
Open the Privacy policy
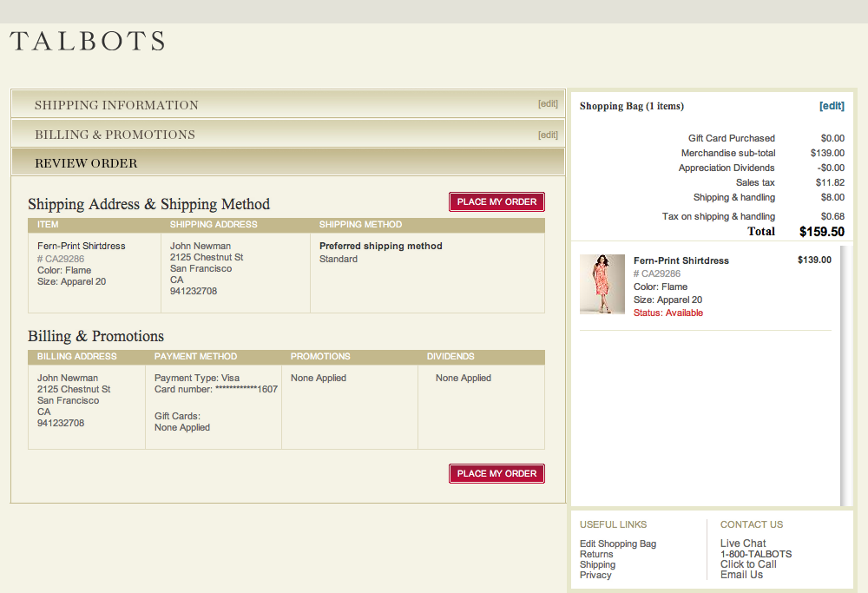[595, 575]
